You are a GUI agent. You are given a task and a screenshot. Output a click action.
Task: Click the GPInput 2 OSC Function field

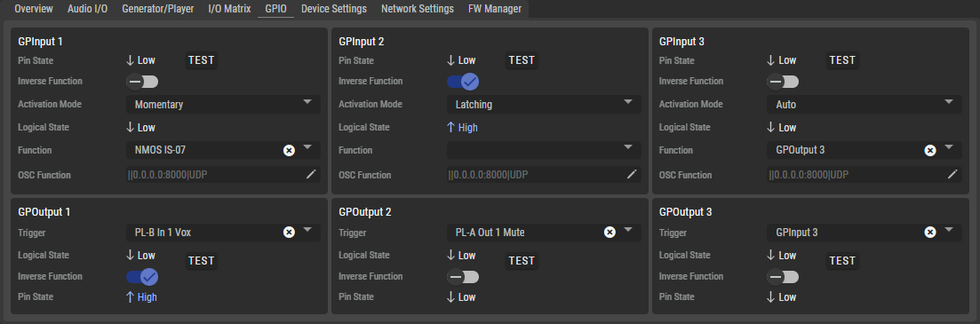coord(544,175)
